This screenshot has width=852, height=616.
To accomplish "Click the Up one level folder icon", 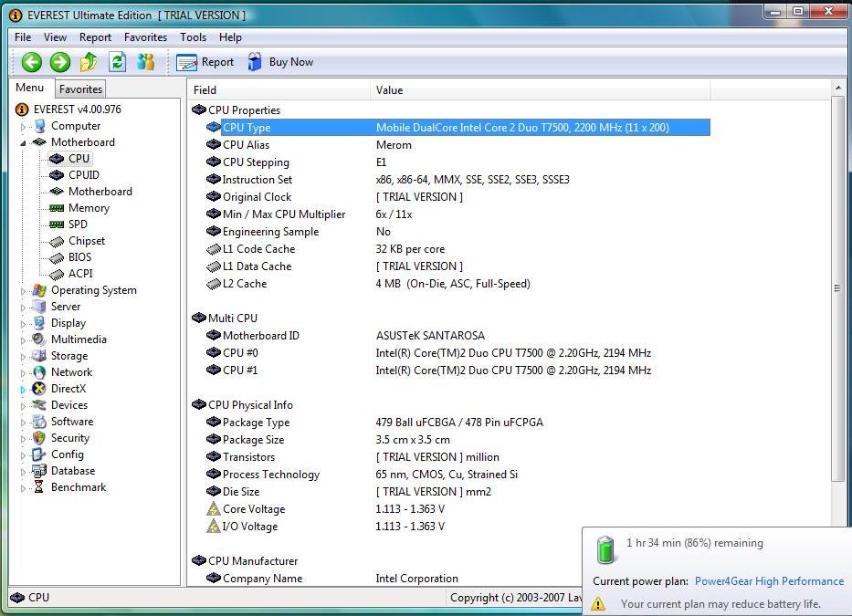I will tap(89, 62).
